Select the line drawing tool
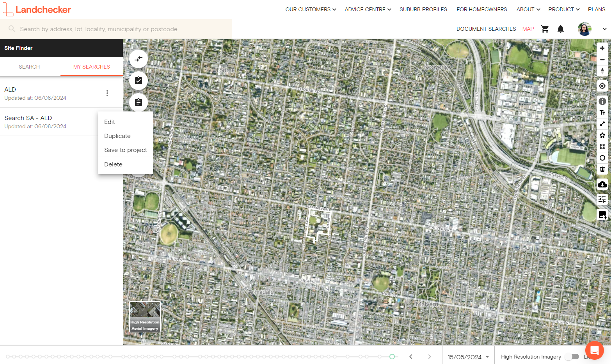Screen dimensions: 611x364 click(x=602, y=124)
